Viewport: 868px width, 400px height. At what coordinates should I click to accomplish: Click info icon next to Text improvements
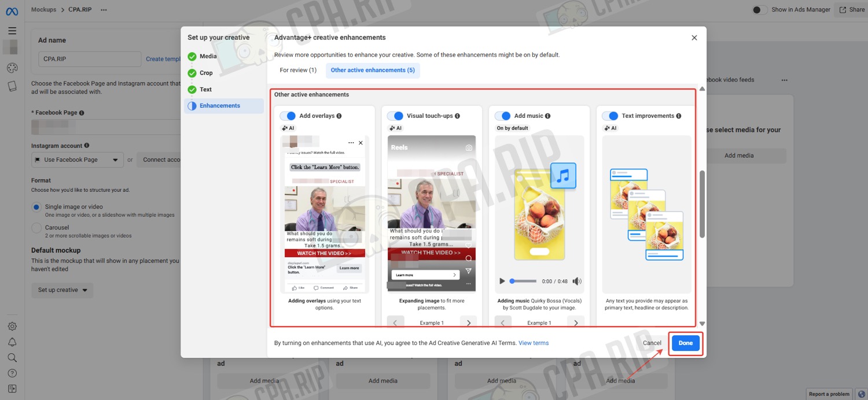(679, 116)
